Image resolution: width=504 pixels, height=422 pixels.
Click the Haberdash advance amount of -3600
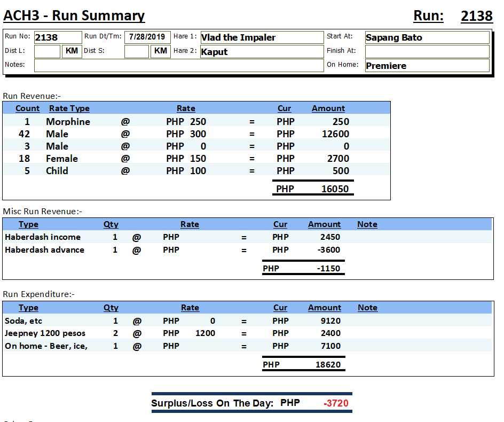tap(330, 250)
